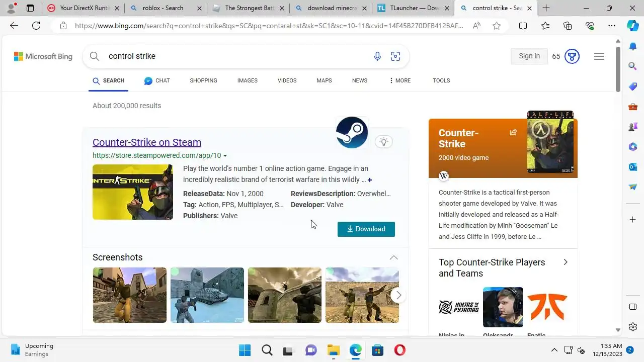
Task: Click the read aloud icon in address bar
Action: [476, 26]
